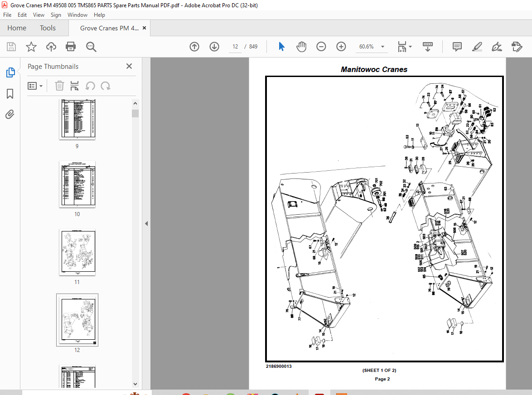Select page 10 thumbnail
The width and height of the screenshot is (532, 395).
coord(77,184)
